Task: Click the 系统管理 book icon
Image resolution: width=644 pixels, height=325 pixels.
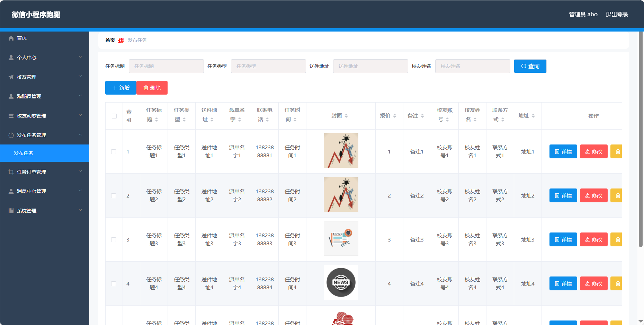Action: [11, 211]
